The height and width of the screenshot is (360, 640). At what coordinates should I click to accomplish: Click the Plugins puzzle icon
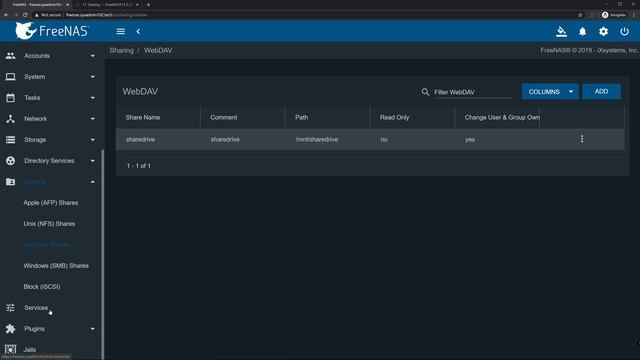(x=11, y=329)
